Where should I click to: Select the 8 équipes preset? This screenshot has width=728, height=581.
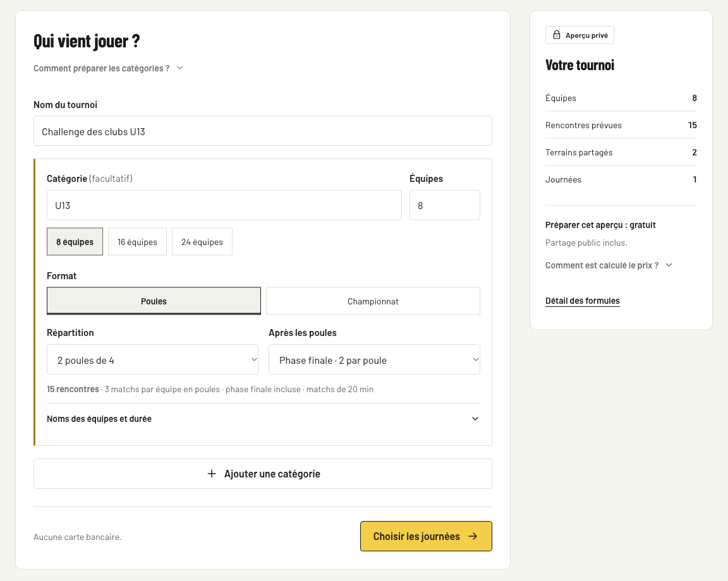(x=75, y=241)
